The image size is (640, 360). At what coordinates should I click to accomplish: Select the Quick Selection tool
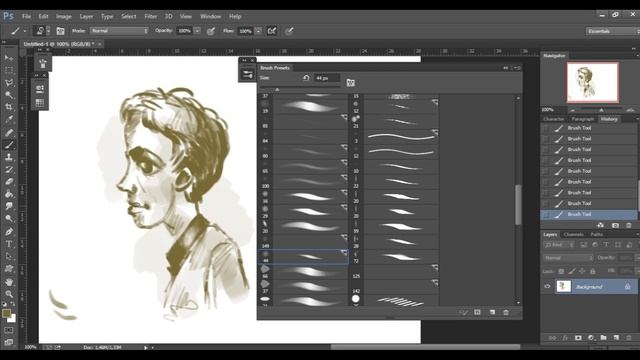point(9,95)
